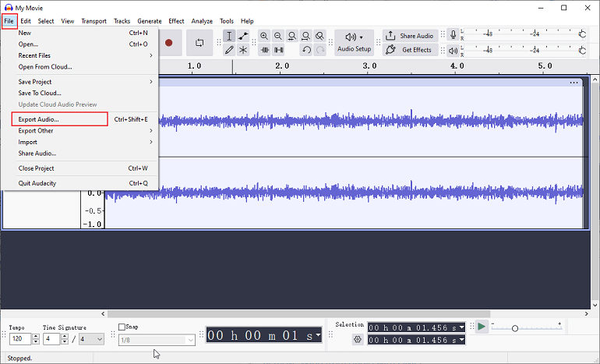Increase tempo with the up stepper
The height and width of the screenshot is (364, 600).
click(x=36, y=336)
